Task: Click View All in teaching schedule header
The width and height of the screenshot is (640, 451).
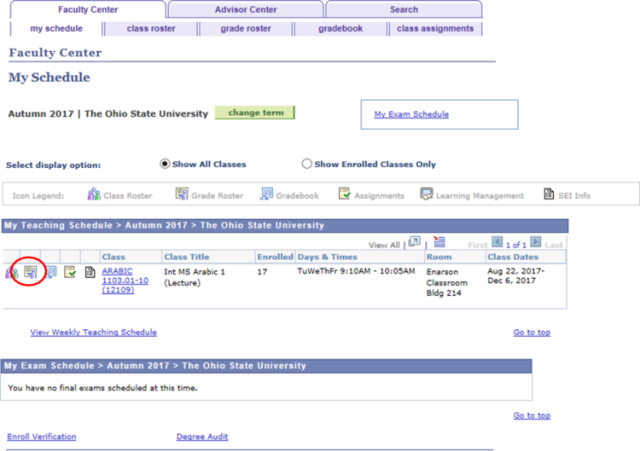Action: pos(384,245)
